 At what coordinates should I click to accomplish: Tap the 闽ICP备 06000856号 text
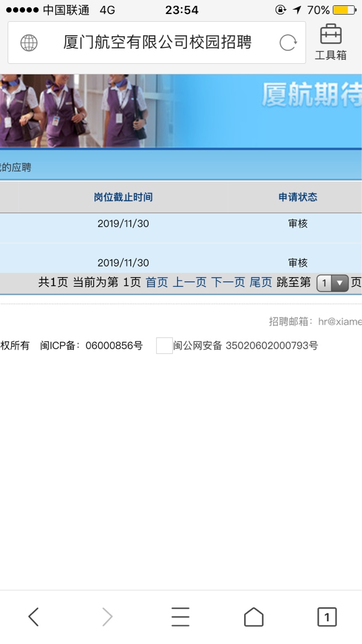coord(92,346)
